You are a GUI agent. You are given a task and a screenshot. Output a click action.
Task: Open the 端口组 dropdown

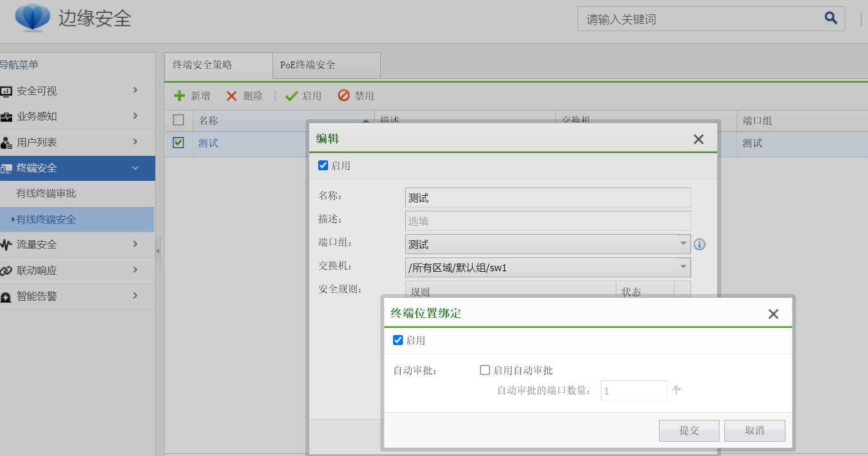click(x=683, y=244)
